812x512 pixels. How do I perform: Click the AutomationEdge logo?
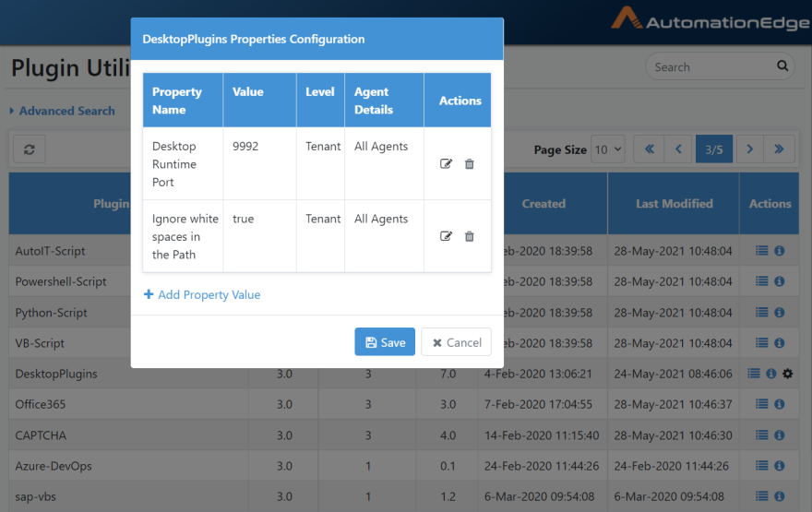pos(710,19)
